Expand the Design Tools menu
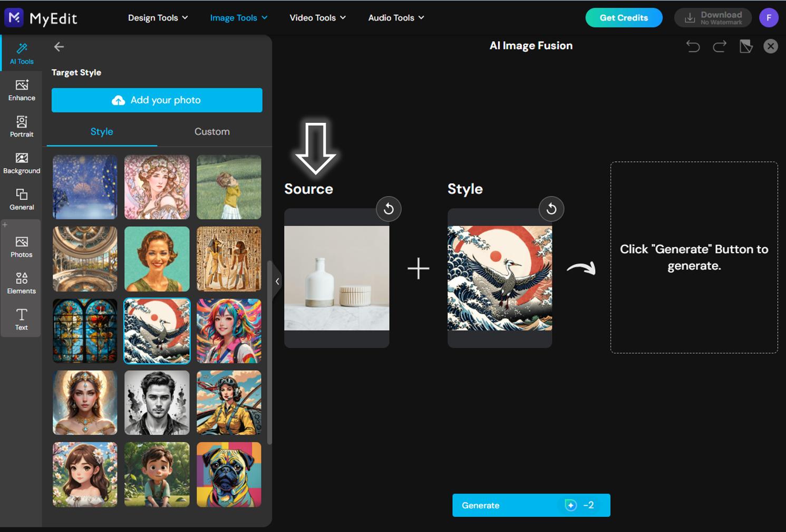 point(157,17)
